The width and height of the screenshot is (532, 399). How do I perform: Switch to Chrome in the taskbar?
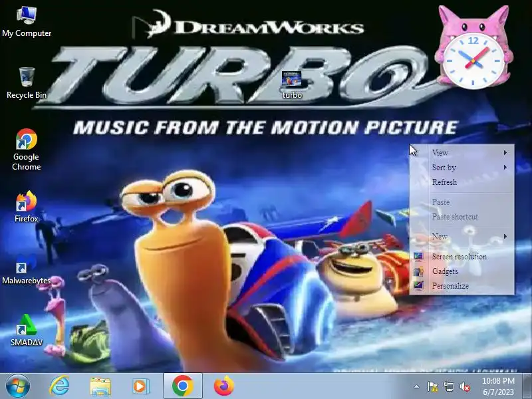point(182,386)
